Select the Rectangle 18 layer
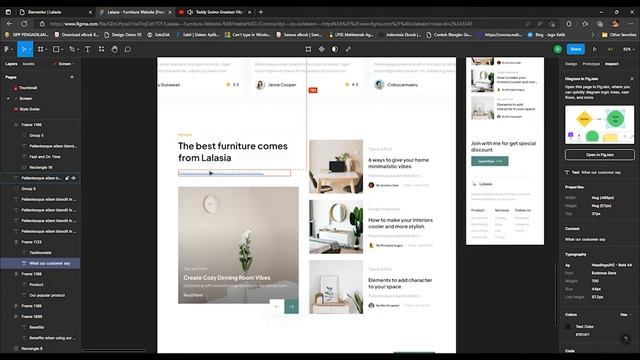The image size is (640, 360). click(x=40, y=167)
